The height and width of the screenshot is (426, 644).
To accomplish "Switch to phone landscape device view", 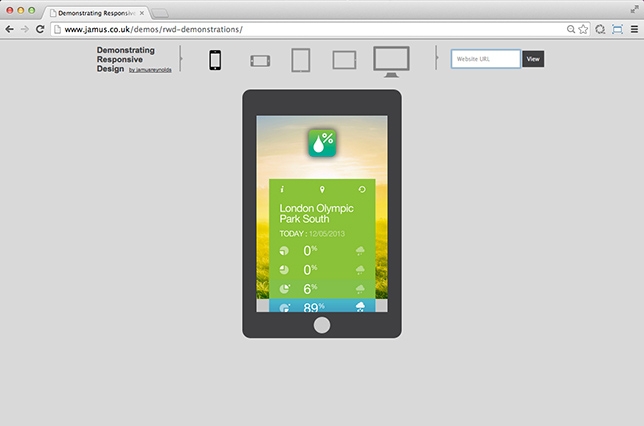I will tap(260, 61).
